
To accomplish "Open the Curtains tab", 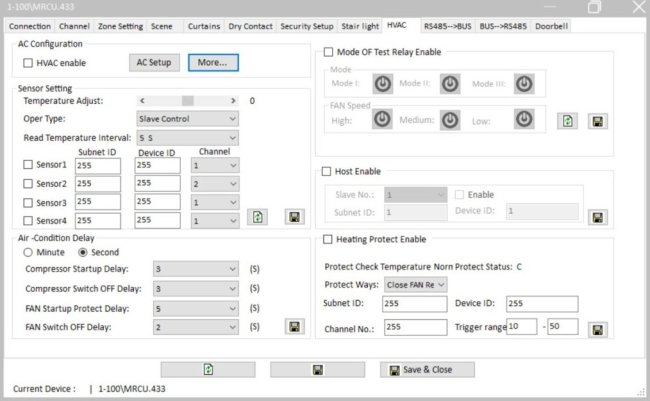I will [202, 25].
